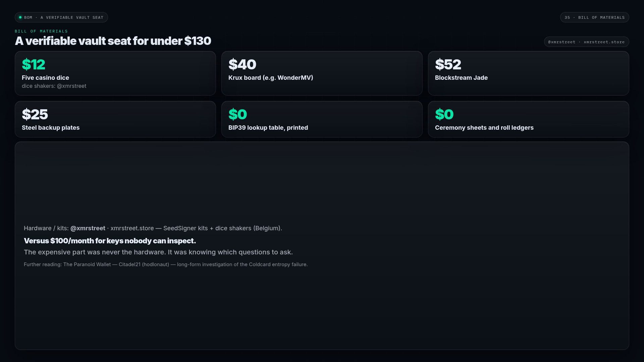
Task: Select the expensive part was never hardware sentence
Action: pyautogui.click(x=158, y=252)
